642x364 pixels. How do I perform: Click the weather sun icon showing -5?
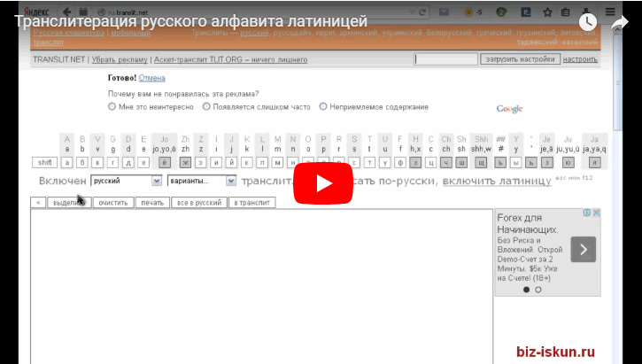click(473, 12)
